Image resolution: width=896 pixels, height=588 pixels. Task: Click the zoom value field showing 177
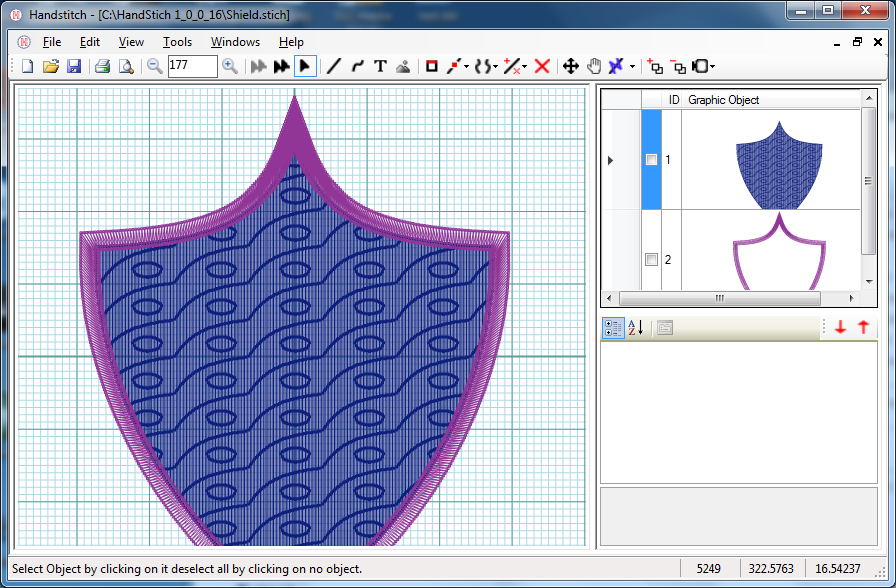point(193,66)
